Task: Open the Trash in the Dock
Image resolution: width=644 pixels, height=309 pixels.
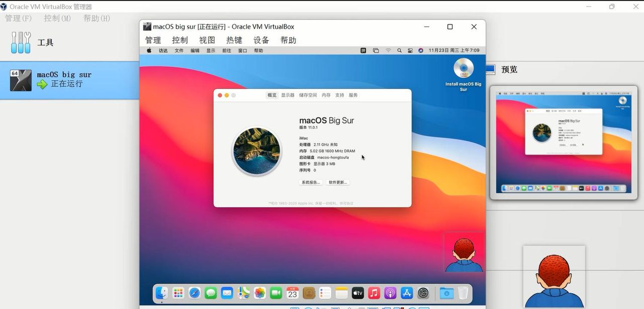Action: pyautogui.click(x=463, y=293)
